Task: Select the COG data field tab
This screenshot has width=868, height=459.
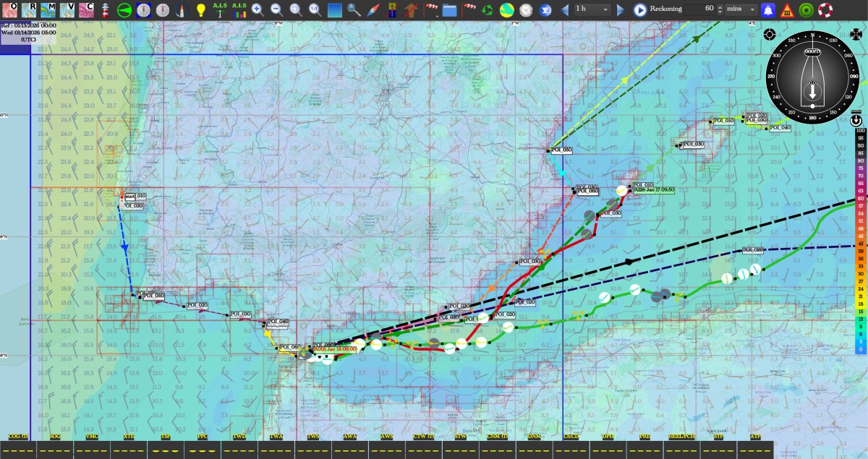Action: click(x=18, y=437)
